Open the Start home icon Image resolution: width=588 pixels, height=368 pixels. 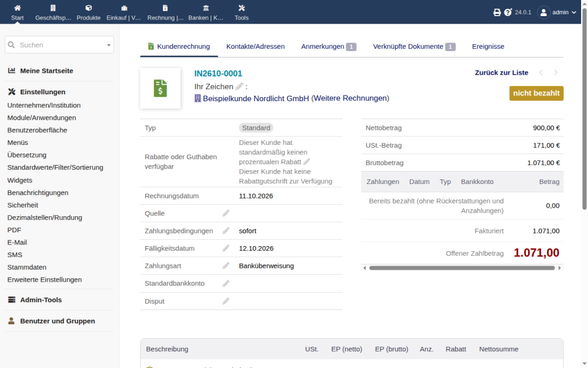(x=17, y=8)
